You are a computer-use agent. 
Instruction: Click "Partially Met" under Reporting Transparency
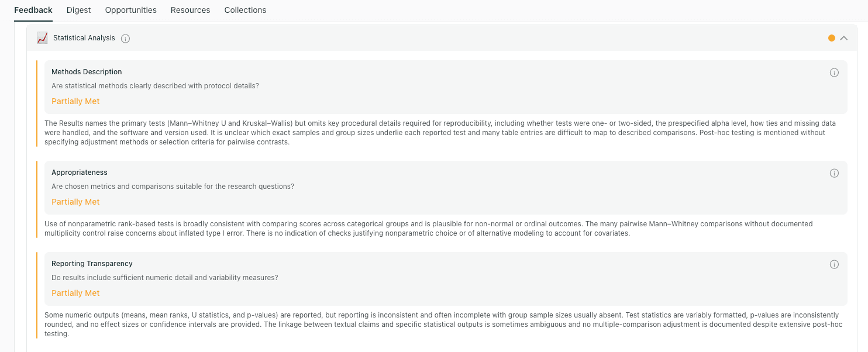pos(75,292)
